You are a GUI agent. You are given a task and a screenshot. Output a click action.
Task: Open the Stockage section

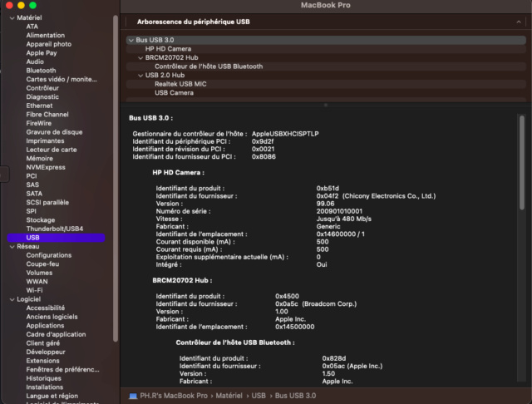41,220
